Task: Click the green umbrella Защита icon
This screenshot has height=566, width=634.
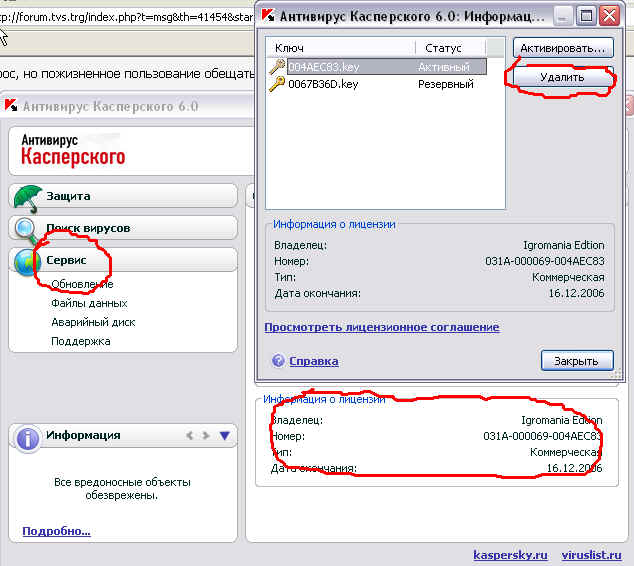Action: point(28,197)
